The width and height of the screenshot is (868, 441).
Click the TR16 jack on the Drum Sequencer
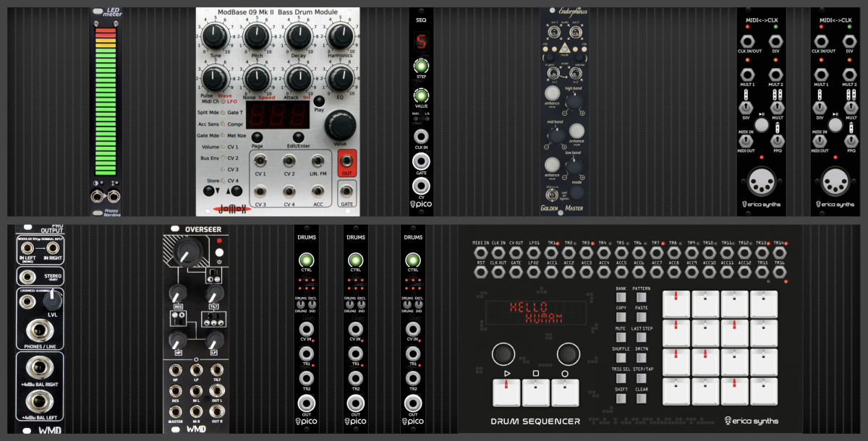coord(780,273)
